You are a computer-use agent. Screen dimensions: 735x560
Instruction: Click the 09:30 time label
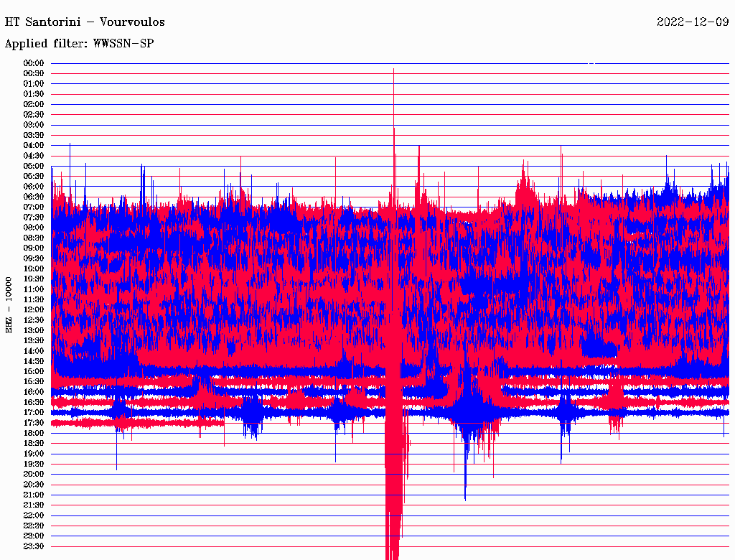(34, 258)
